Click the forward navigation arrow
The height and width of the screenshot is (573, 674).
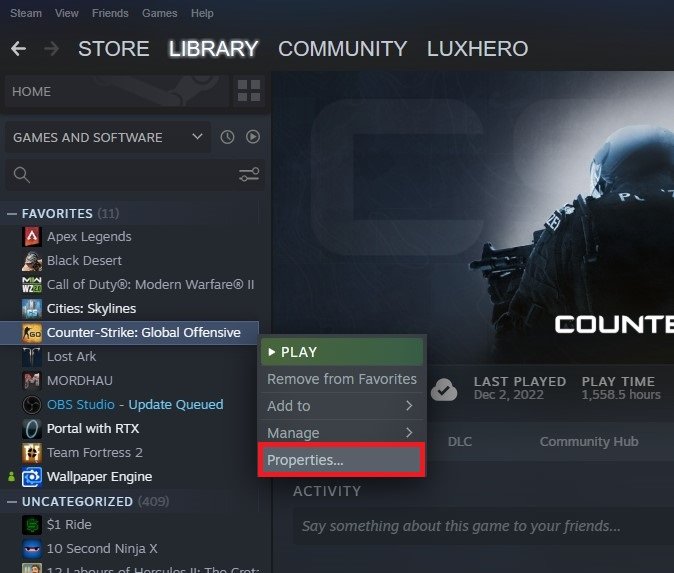[52, 48]
